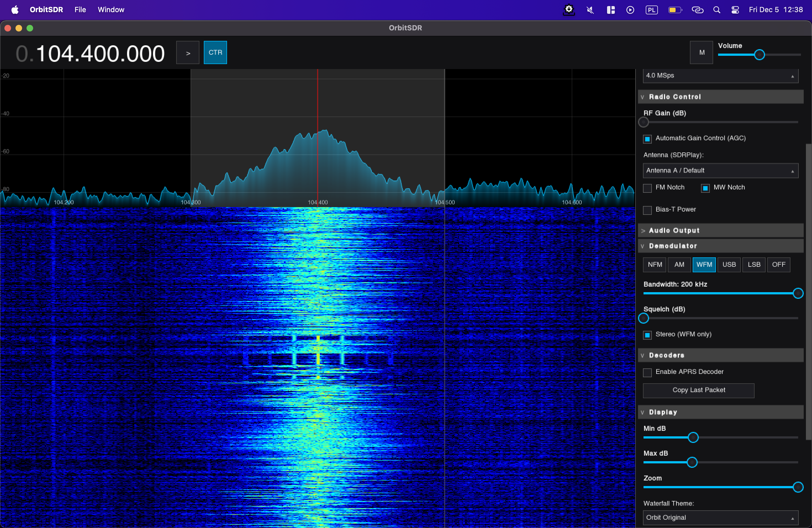Click the 104.500 frequency marker on spectrum

coord(445,202)
